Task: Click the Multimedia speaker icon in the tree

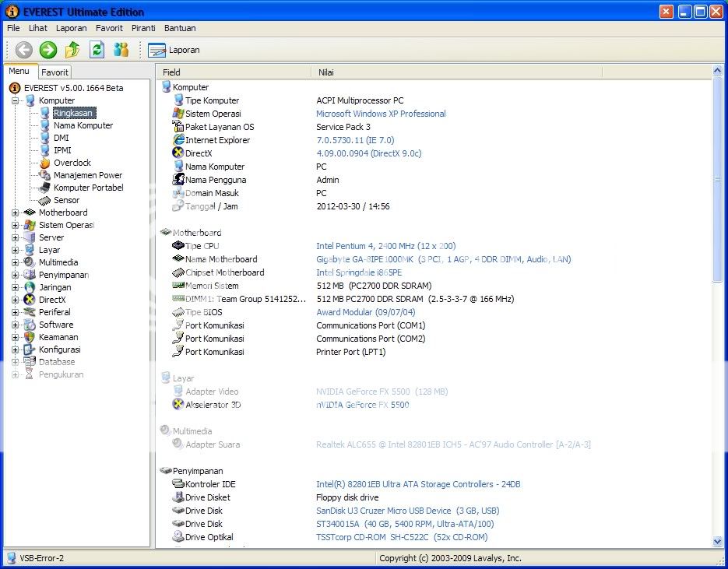Action: click(x=30, y=262)
